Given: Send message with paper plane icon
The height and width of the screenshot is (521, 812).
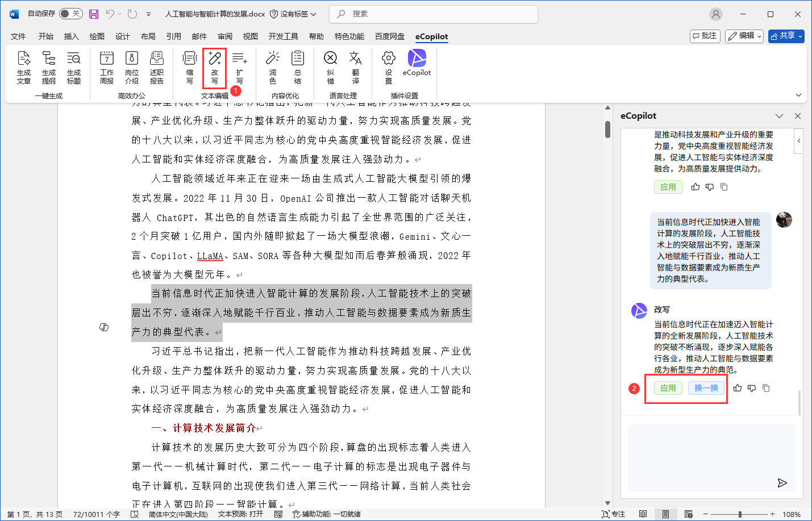Looking at the screenshot, I should (782, 483).
